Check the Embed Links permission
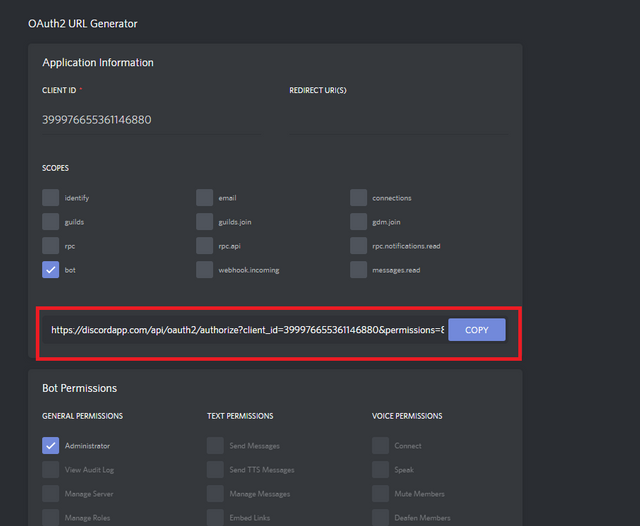This screenshot has height=526, width=640. tap(215, 518)
